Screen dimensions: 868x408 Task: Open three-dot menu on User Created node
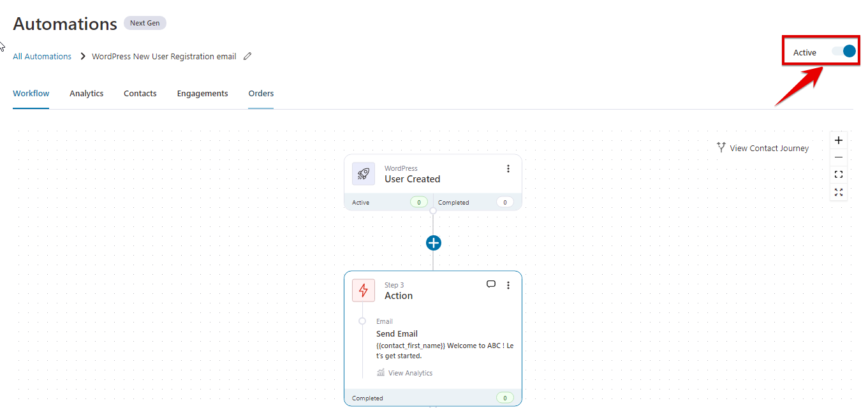tap(508, 168)
